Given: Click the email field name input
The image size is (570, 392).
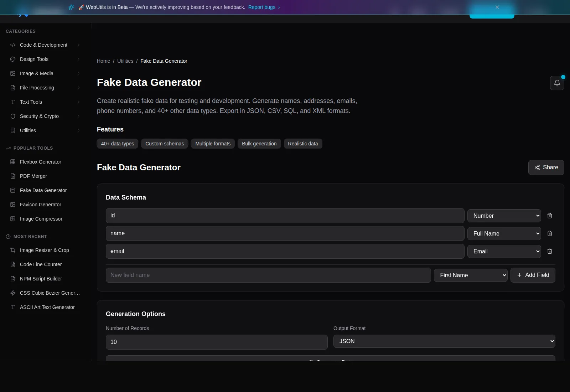Looking at the screenshot, I should point(285,251).
